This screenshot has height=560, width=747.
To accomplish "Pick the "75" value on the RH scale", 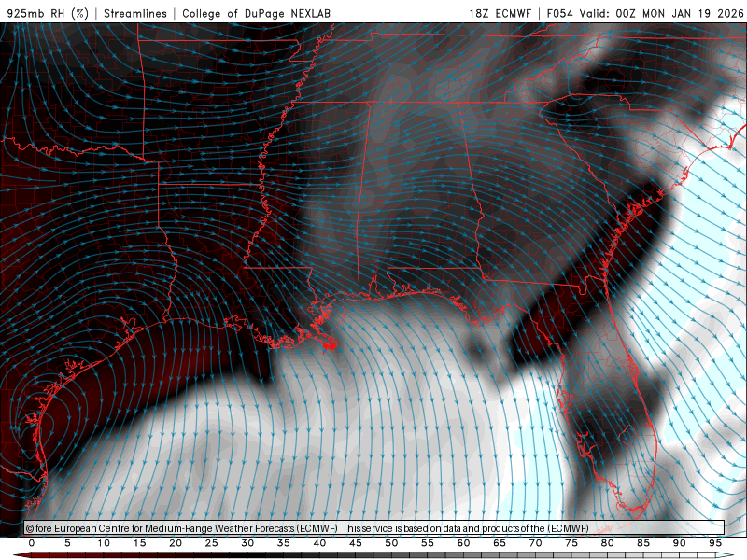I will [571, 543].
